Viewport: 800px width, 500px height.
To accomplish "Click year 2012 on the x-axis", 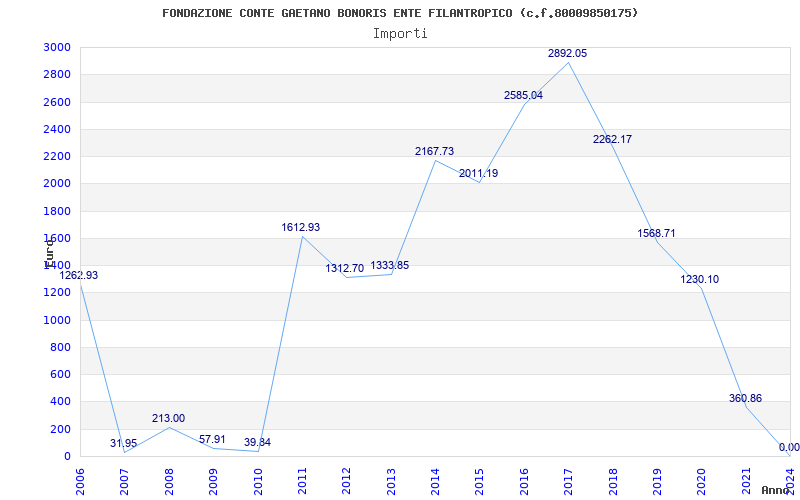I will [346, 481].
